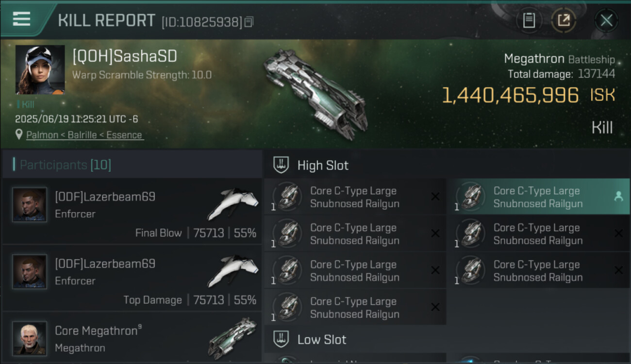This screenshot has height=364, width=631.
Task: Share the kill report externally
Action: pos(563,20)
